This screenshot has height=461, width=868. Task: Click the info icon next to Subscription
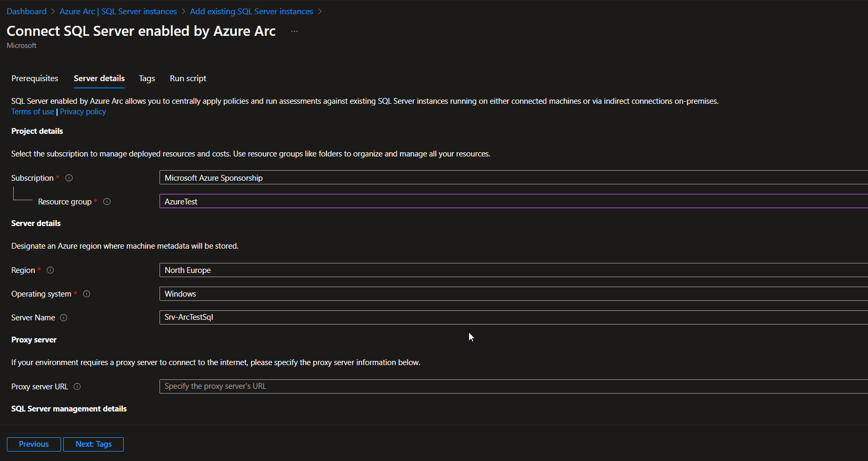pyautogui.click(x=69, y=178)
